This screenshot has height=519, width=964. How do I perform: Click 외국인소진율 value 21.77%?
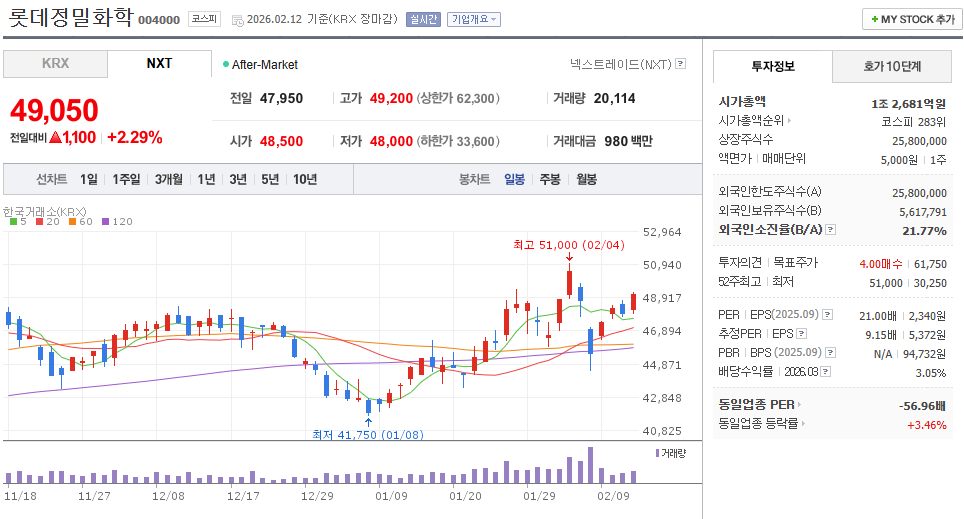tap(925, 231)
